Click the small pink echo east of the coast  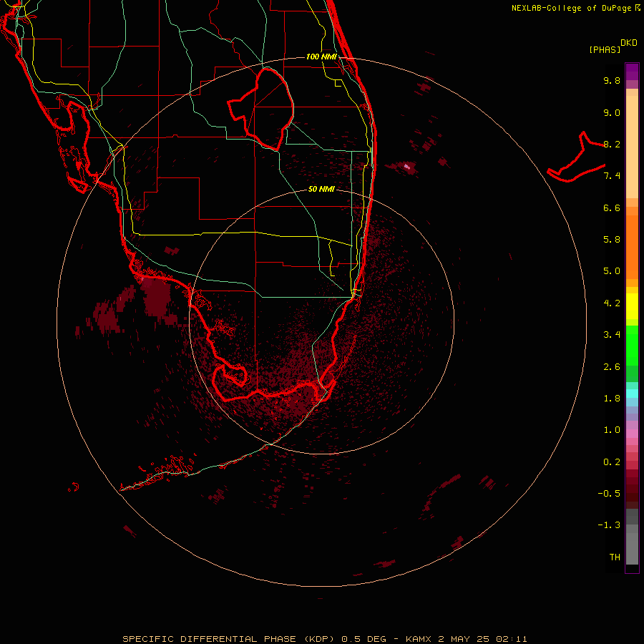click(x=407, y=166)
